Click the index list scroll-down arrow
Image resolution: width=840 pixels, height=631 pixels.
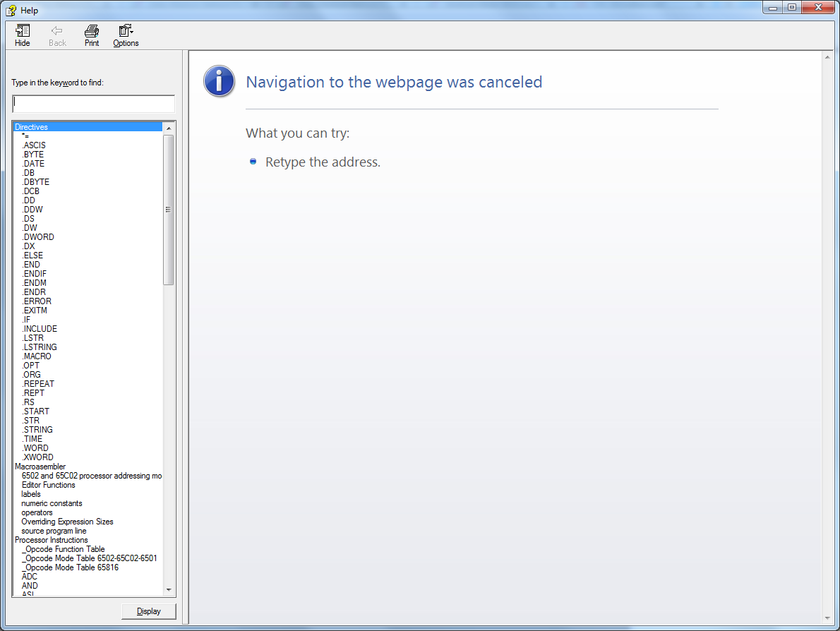169,589
